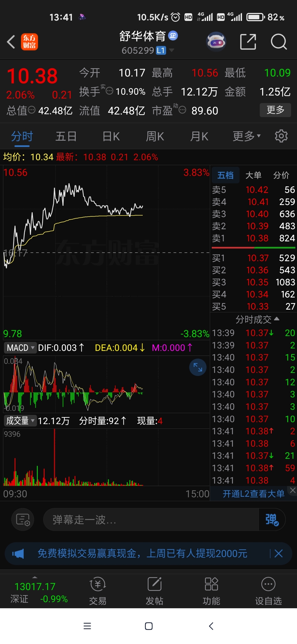
Task: Tap the 均价 10.34 label above chart
Action: point(28,157)
